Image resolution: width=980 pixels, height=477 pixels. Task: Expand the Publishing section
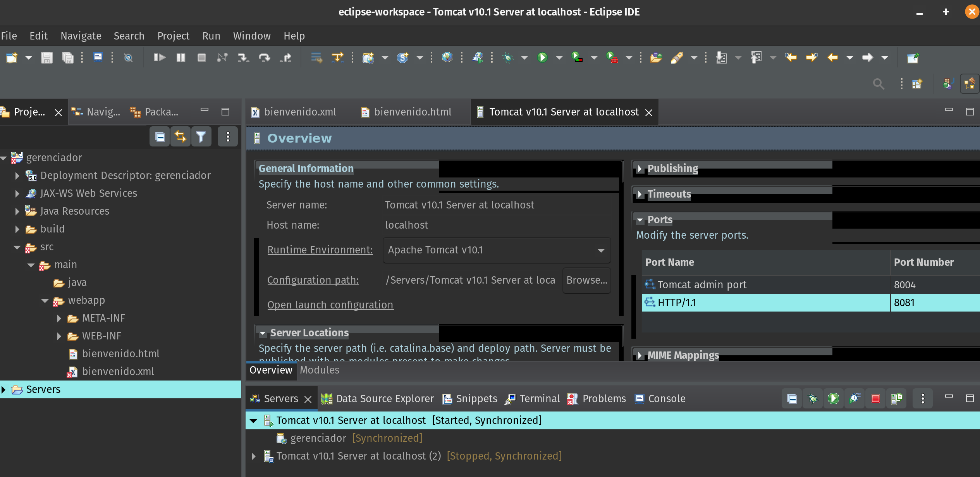point(640,169)
